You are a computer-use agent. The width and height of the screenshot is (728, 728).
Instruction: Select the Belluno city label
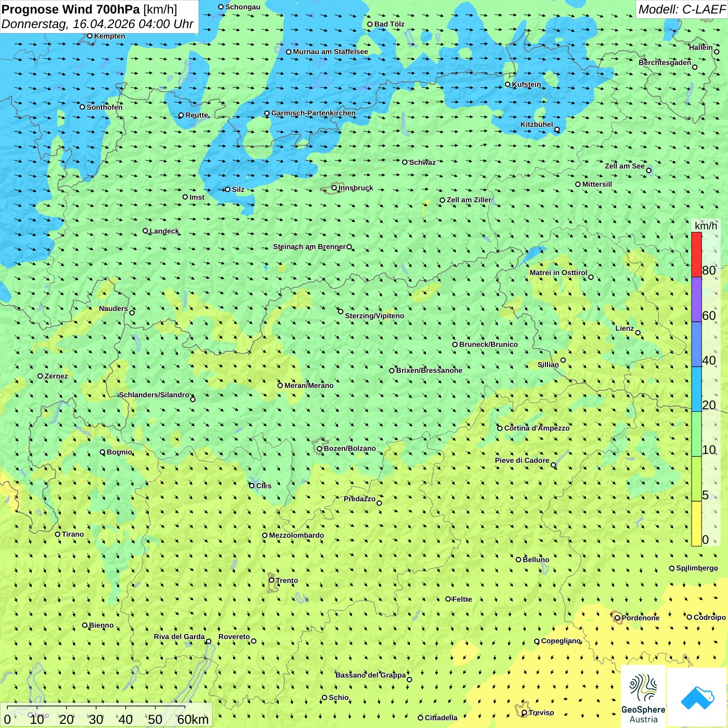click(x=536, y=560)
